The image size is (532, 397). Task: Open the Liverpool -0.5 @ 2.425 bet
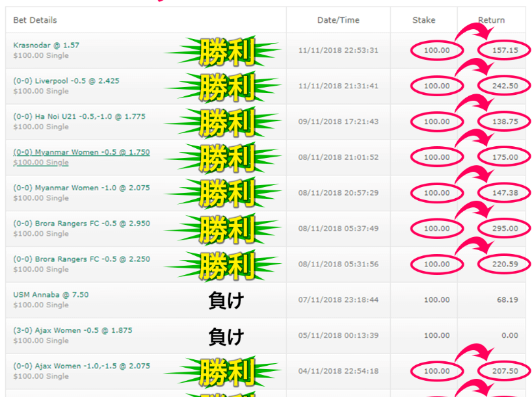point(66,81)
